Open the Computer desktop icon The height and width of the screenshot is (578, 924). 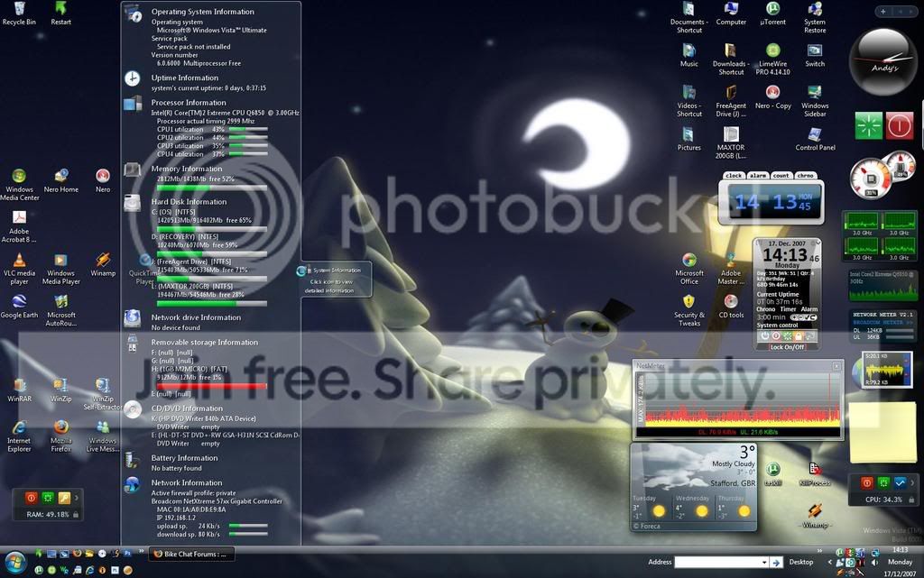[x=731, y=14]
